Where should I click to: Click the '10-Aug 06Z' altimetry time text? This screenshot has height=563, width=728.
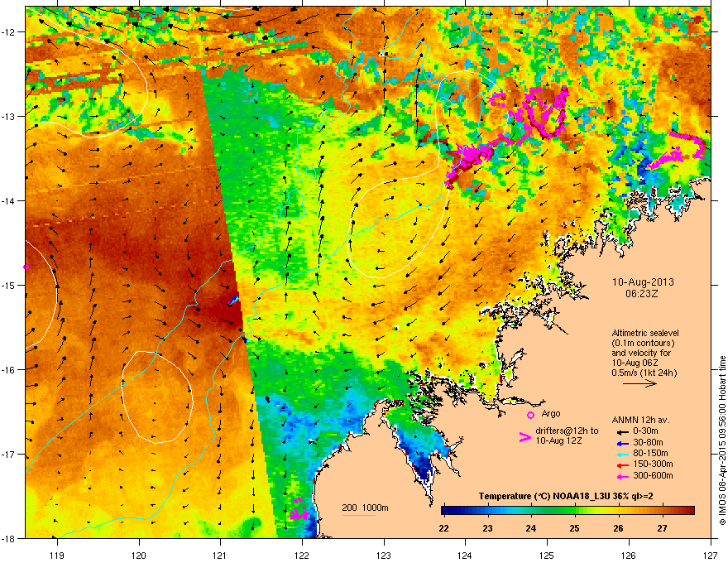[635, 363]
